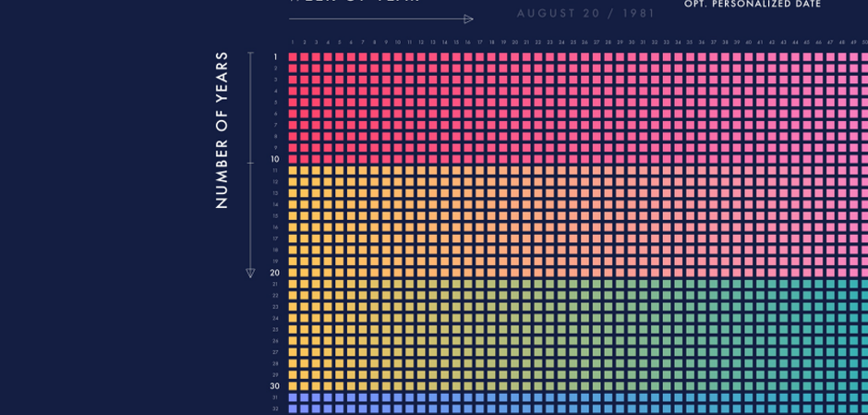
Task: Select the bold year label 1
Action: coord(275,56)
